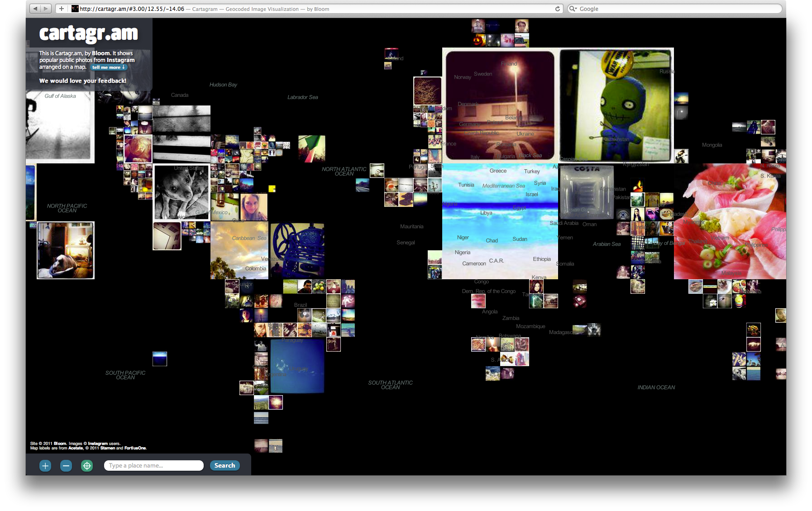Select the black-and-white dog photo
Viewport: 812px width, 511px height.
point(182,192)
